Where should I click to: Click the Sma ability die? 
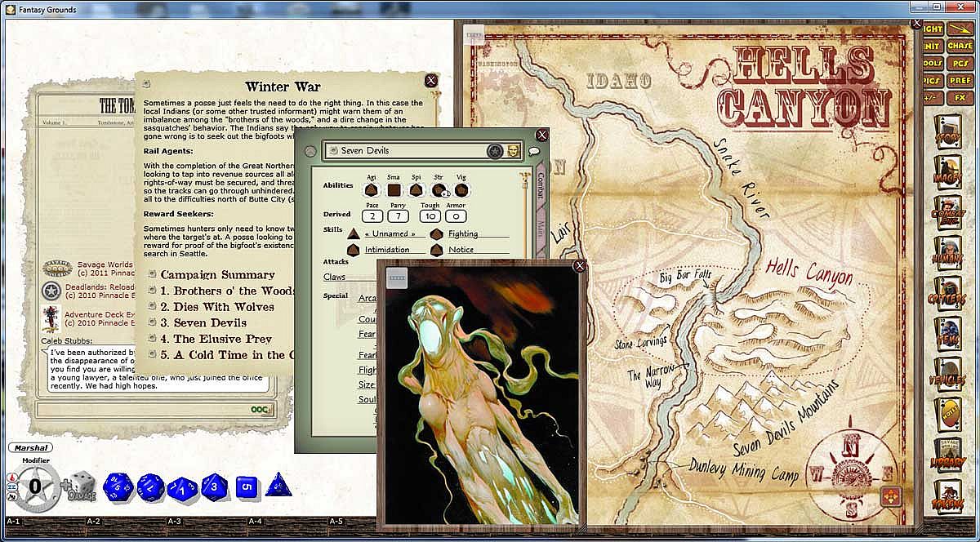(394, 190)
